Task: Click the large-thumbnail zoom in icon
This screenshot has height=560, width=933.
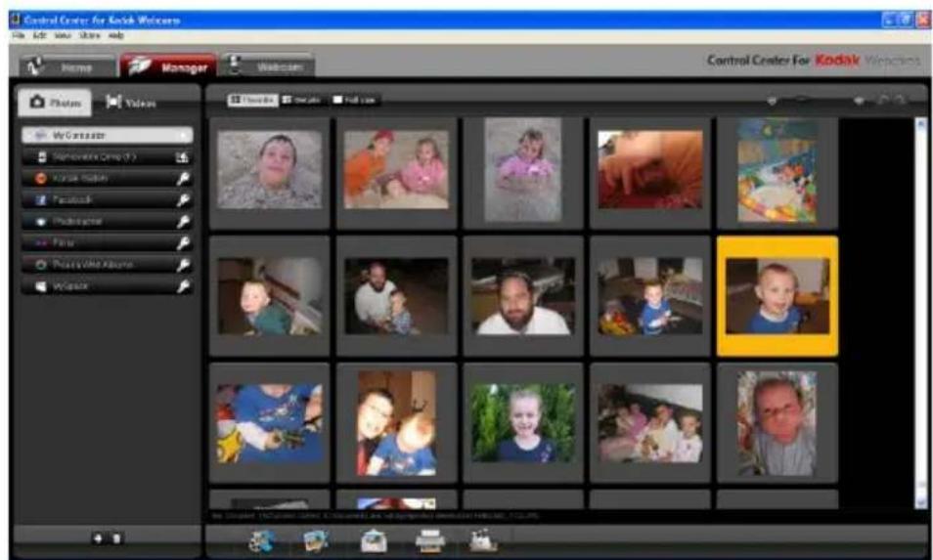Action: tap(860, 101)
